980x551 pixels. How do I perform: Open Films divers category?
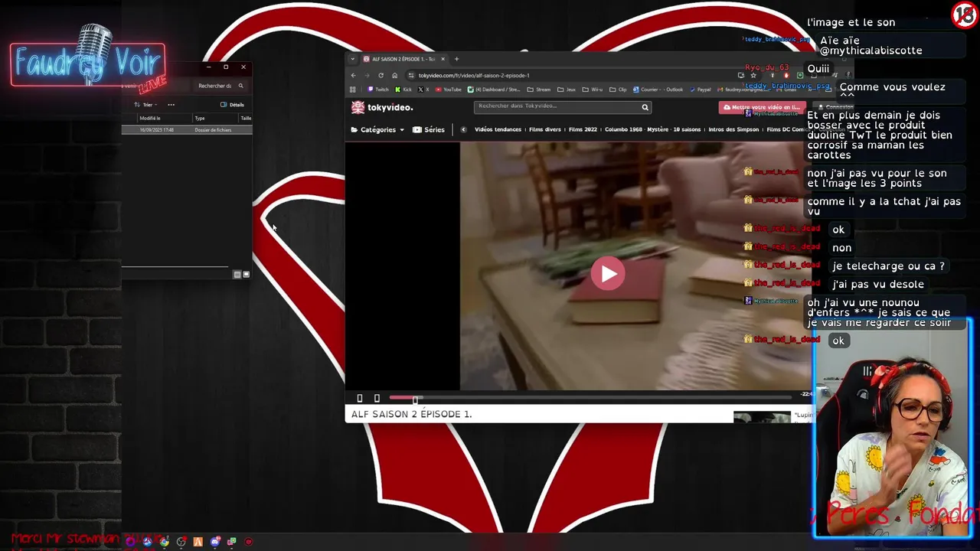pyautogui.click(x=545, y=129)
